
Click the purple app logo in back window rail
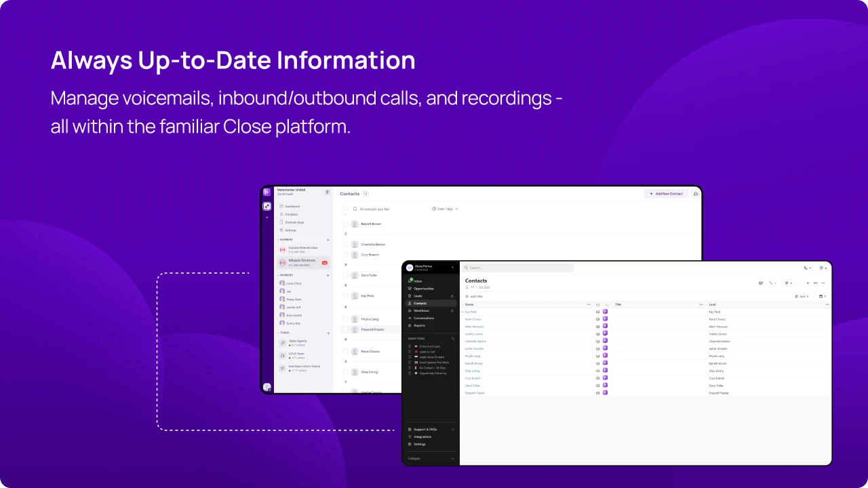pos(267,192)
